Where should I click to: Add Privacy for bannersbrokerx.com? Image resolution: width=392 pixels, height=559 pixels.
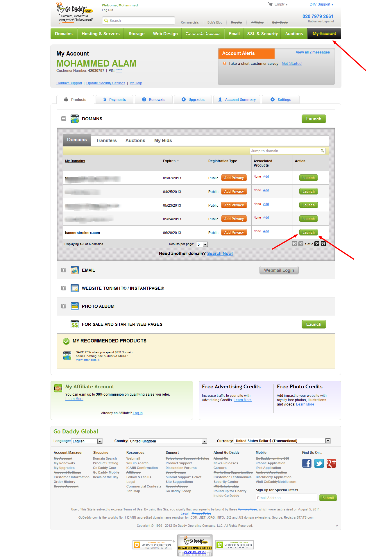pos(234,232)
